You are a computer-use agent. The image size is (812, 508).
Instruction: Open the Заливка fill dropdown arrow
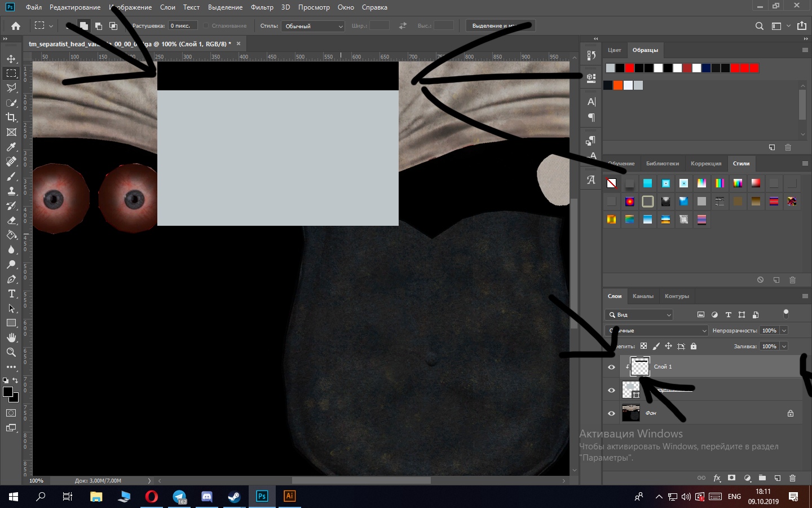tap(784, 347)
